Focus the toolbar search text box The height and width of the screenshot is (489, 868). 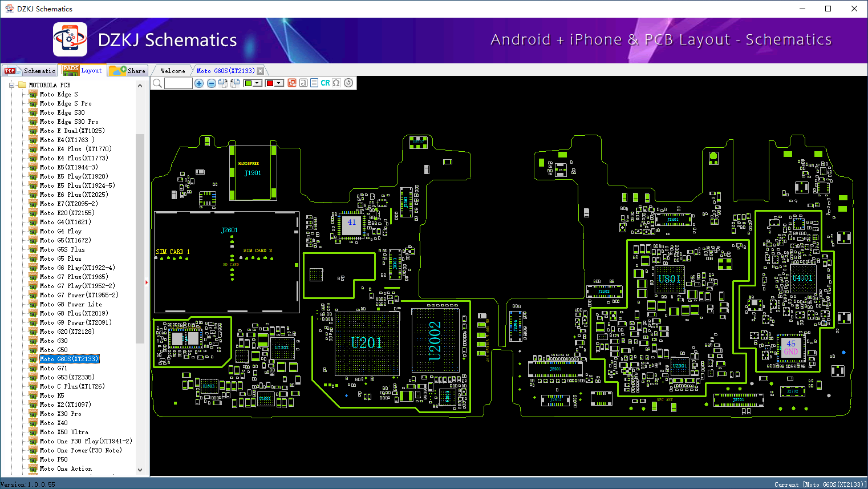point(179,83)
